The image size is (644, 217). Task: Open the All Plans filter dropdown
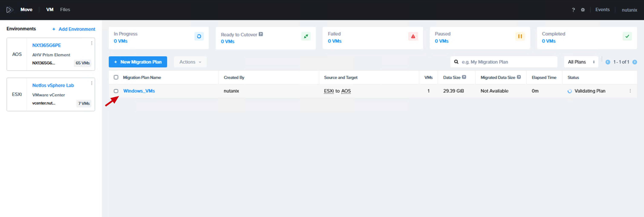(581, 62)
